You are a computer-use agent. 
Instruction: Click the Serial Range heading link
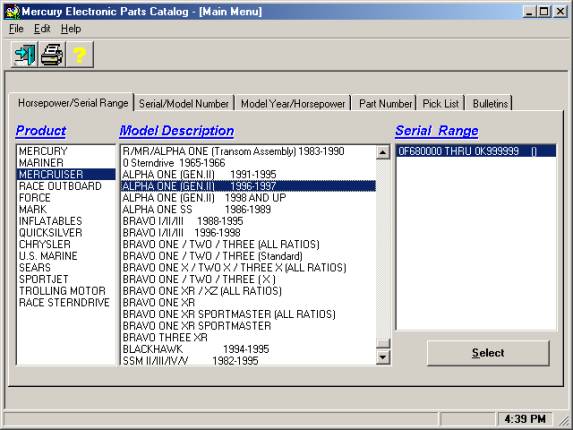point(437,131)
